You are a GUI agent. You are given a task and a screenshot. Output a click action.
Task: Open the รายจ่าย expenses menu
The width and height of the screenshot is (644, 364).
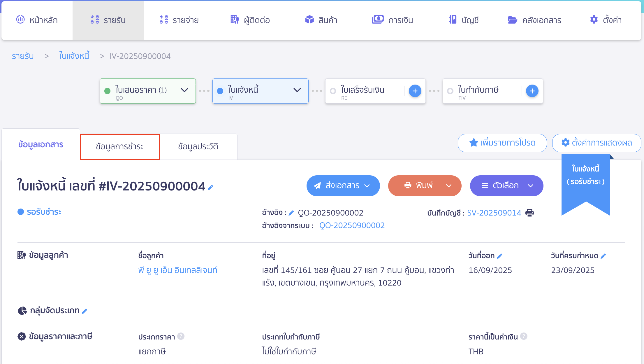pos(179,20)
